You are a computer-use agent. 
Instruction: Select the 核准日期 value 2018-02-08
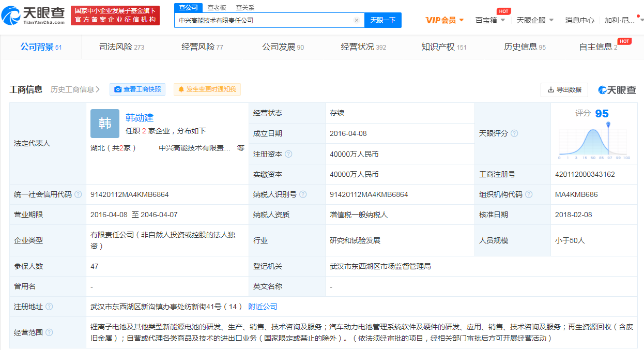pyautogui.click(x=574, y=215)
